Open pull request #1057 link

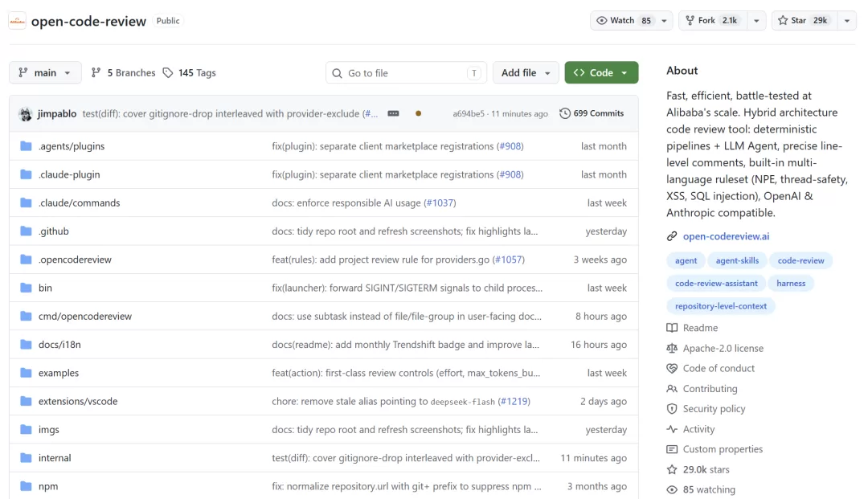[x=508, y=260]
